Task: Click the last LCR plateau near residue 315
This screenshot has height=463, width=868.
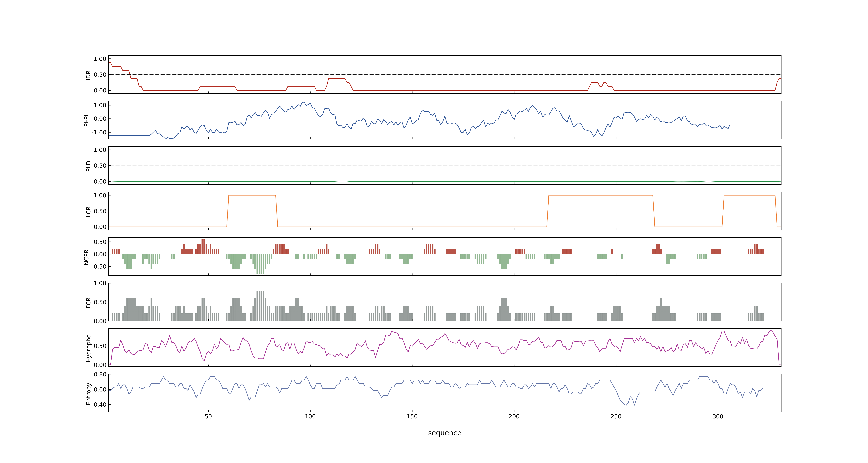Action: [750, 195]
